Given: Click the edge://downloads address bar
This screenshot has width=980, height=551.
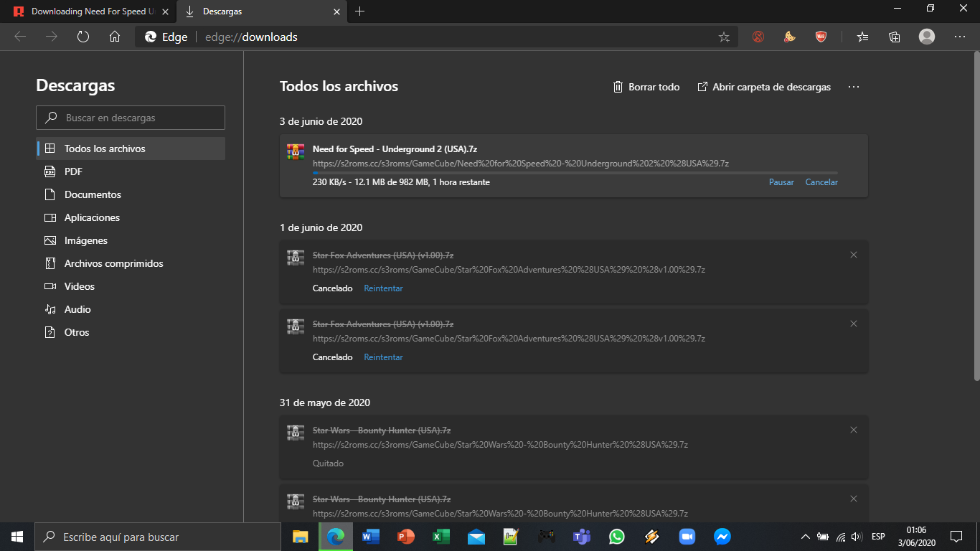Looking at the screenshot, I should pyautogui.click(x=438, y=37).
